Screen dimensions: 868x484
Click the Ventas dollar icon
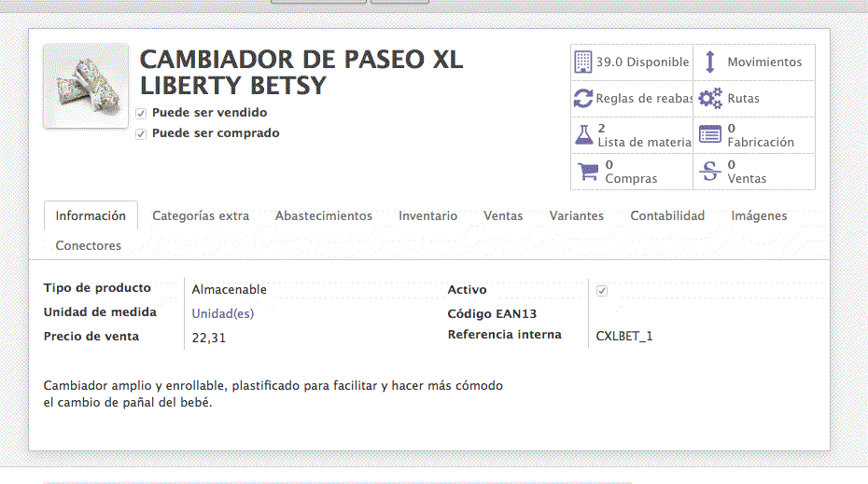click(x=710, y=172)
